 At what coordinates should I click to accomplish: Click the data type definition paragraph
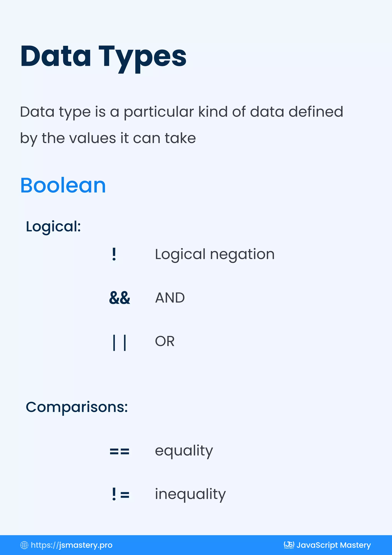click(x=182, y=125)
